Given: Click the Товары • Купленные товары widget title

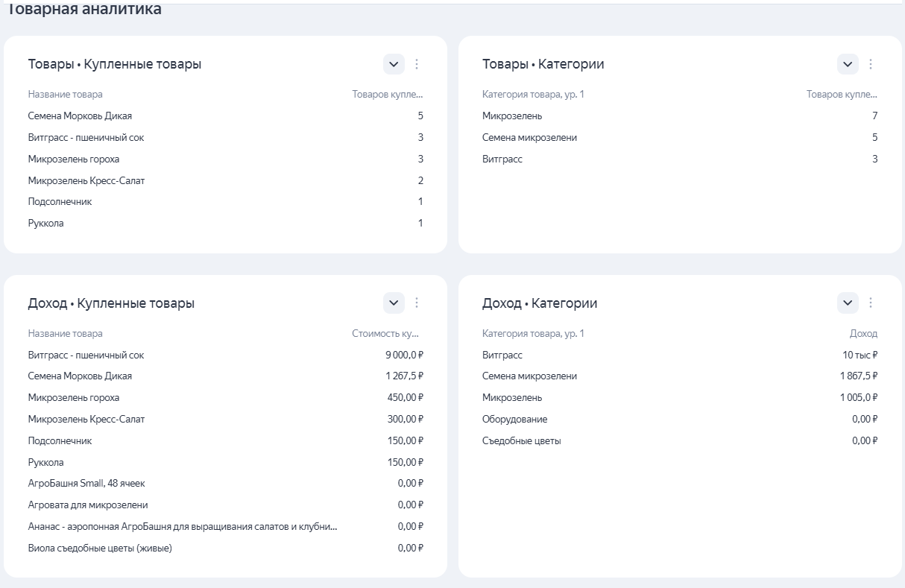Looking at the screenshot, I should pos(115,64).
